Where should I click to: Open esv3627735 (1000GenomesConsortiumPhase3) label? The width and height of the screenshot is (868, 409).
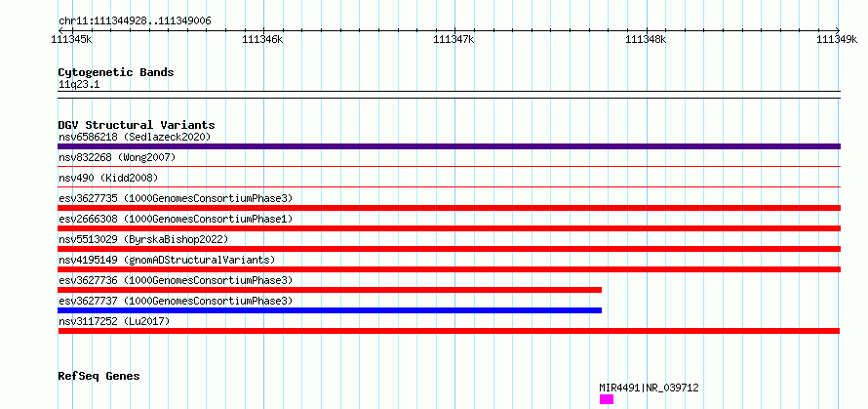175,198
